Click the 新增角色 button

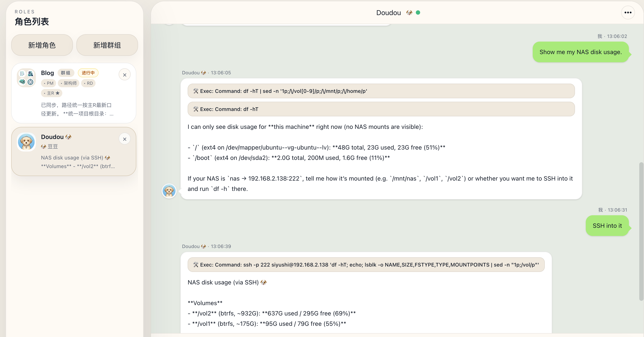coord(42,45)
